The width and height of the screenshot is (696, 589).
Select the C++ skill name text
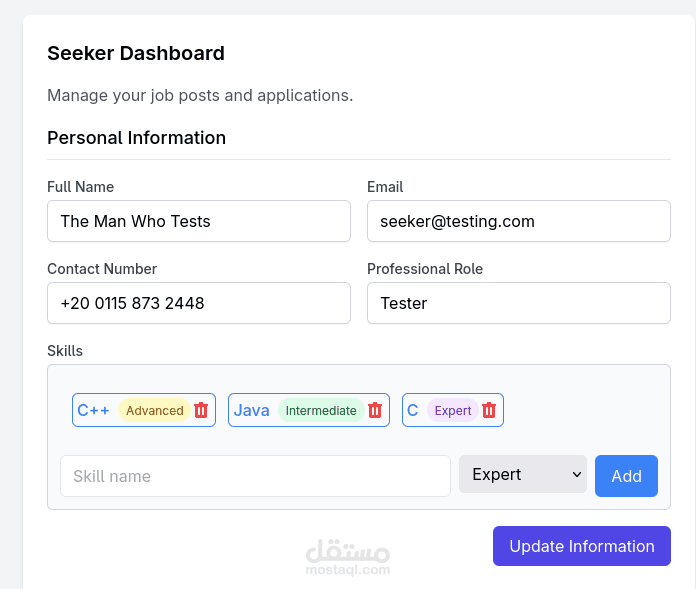point(94,410)
